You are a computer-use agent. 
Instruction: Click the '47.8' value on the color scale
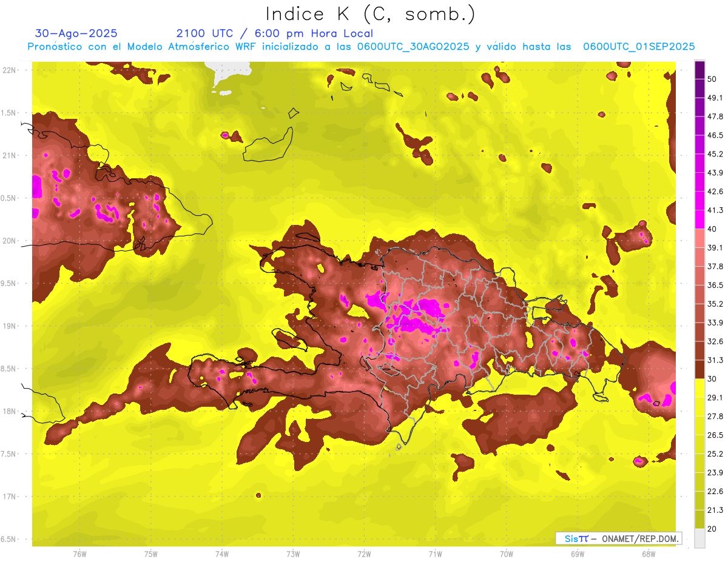pos(715,116)
